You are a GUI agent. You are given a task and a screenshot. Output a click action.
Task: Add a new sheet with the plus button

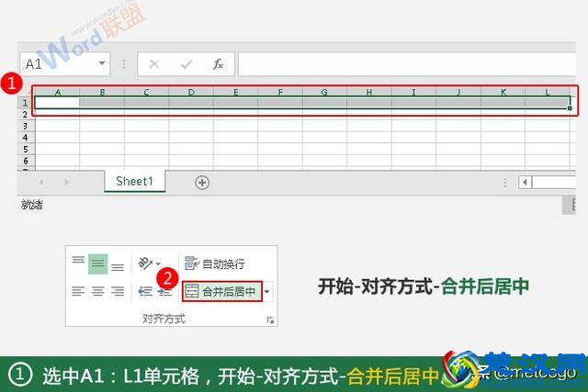coord(202,183)
